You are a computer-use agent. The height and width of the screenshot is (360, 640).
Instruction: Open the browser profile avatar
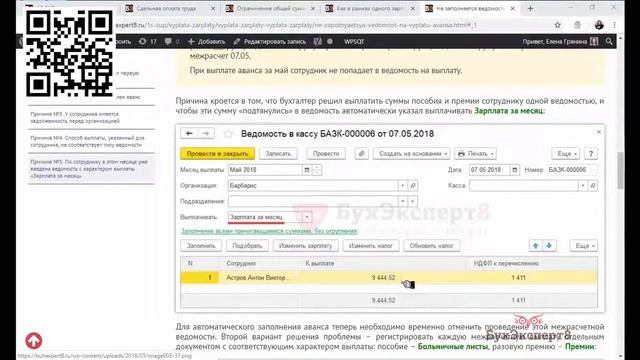(599, 25)
